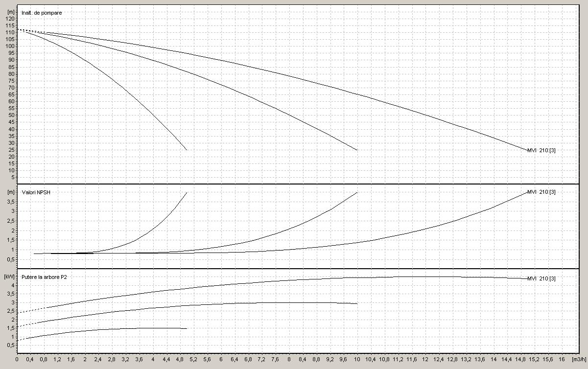This screenshot has width=588, height=369.
Task: Select the [kW] unit label
Action: point(9,277)
